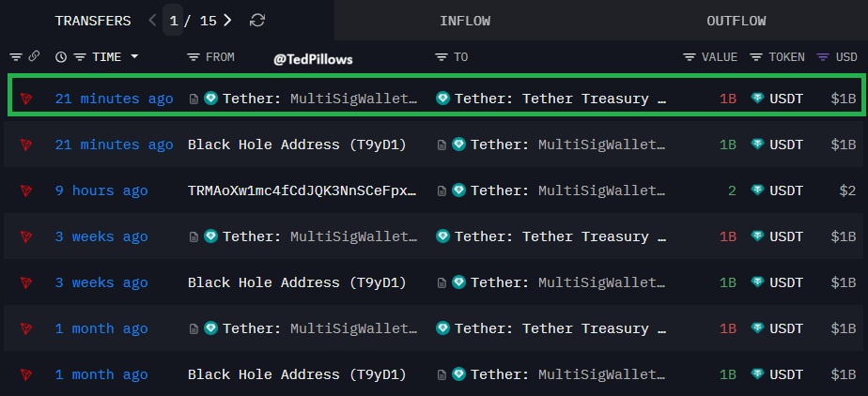Screen dimensions: 868x396
Task: Open 3 weeks ago link in Tether Treasury row
Action: [x=101, y=236]
